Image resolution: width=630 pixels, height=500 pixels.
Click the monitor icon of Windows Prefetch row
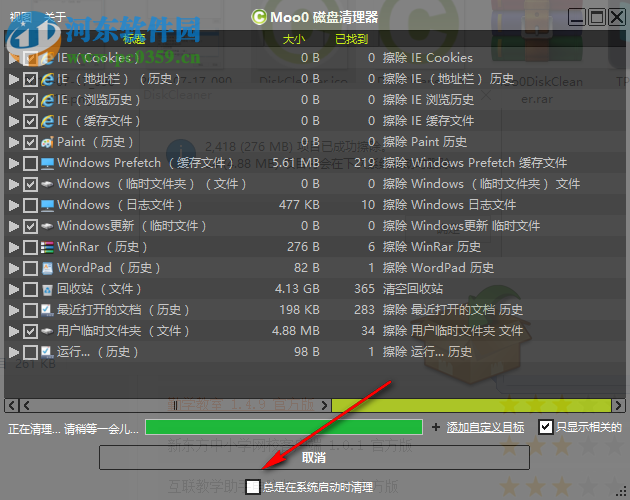(47, 163)
